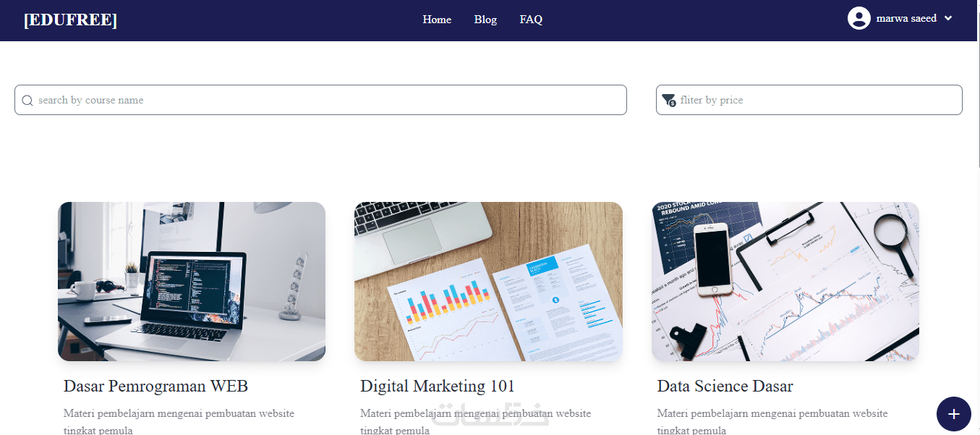Image resolution: width=980 pixels, height=435 pixels.
Task: Open the Blog menu item
Action: click(x=485, y=20)
